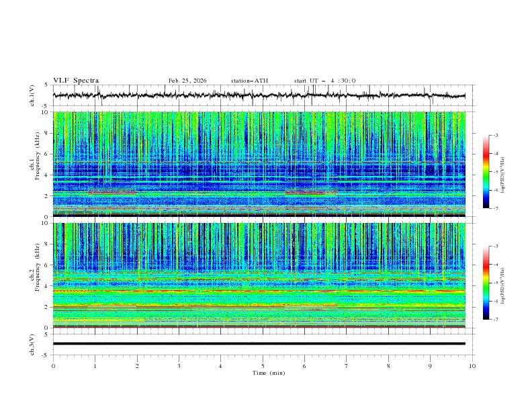Click the ch.2 spectrogram color bar

pos(486,283)
